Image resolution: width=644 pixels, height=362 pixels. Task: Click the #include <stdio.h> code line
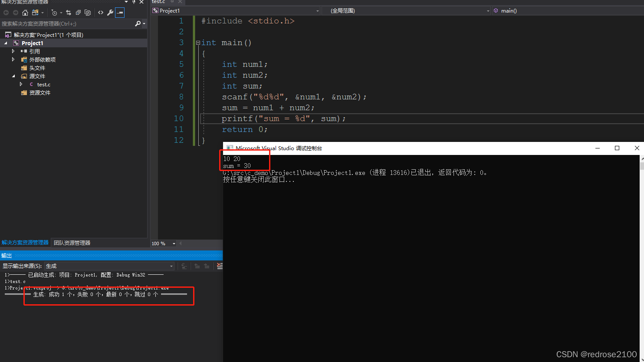(x=248, y=21)
